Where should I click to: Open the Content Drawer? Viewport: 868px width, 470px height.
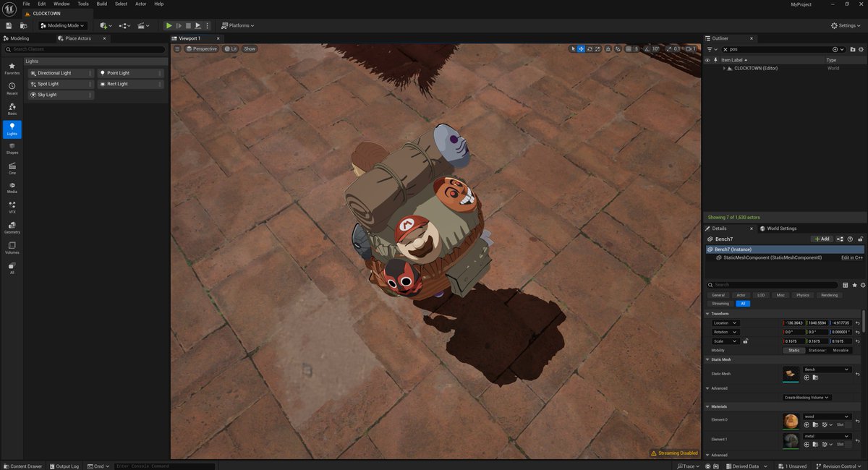tap(22, 466)
